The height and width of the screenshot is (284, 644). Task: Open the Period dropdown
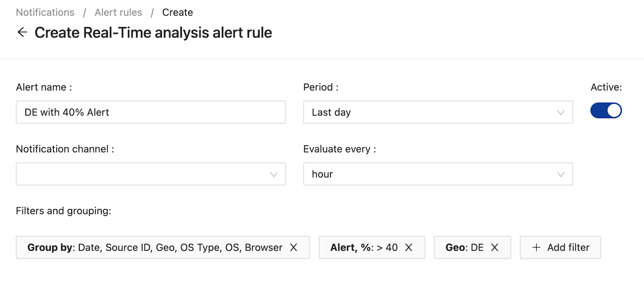[438, 112]
